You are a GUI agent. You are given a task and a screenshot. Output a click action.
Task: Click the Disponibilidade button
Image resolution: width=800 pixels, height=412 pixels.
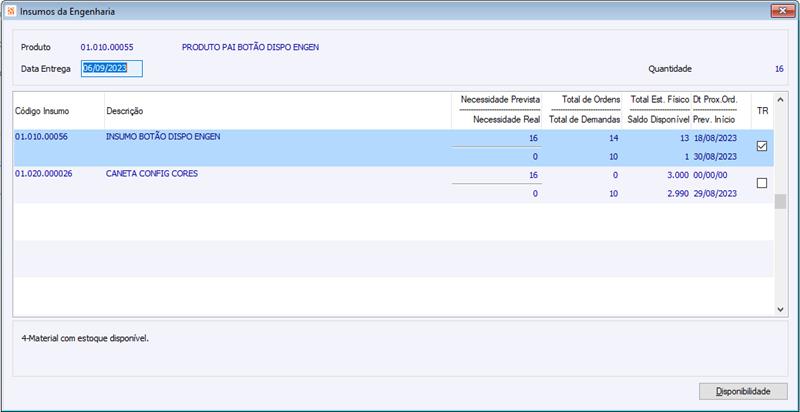click(x=743, y=392)
